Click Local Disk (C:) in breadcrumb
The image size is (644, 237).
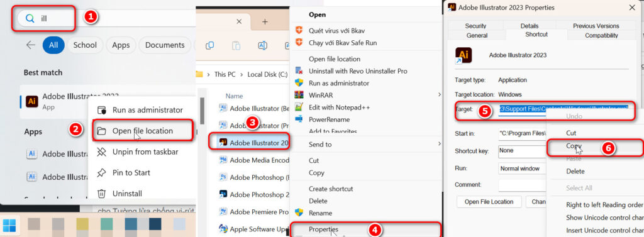[x=267, y=74]
